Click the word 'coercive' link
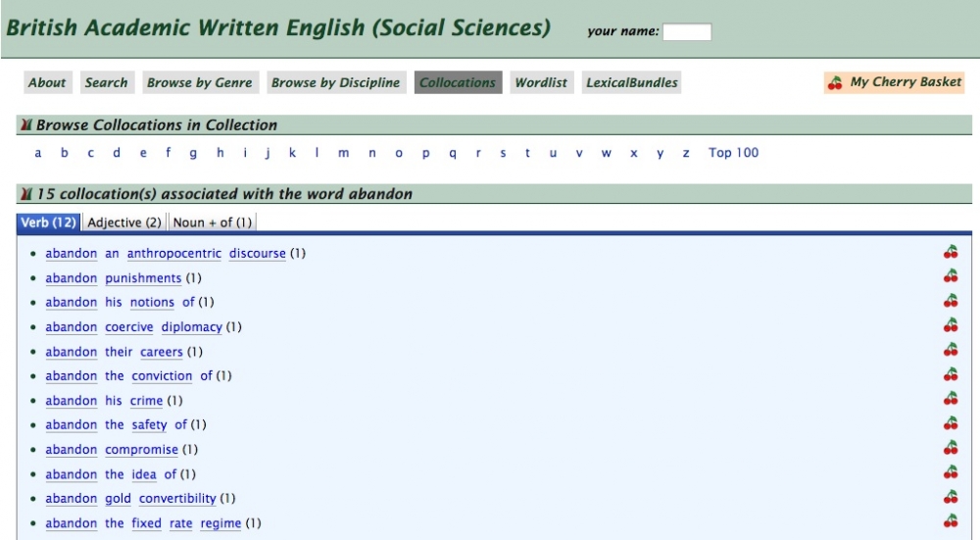 click(x=128, y=327)
